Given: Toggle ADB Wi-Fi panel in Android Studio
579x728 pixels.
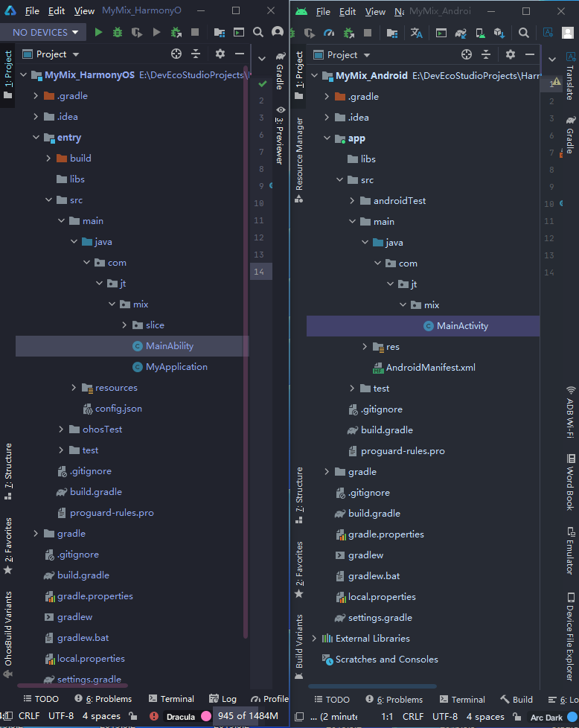Looking at the screenshot, I should tap(570, 412).
